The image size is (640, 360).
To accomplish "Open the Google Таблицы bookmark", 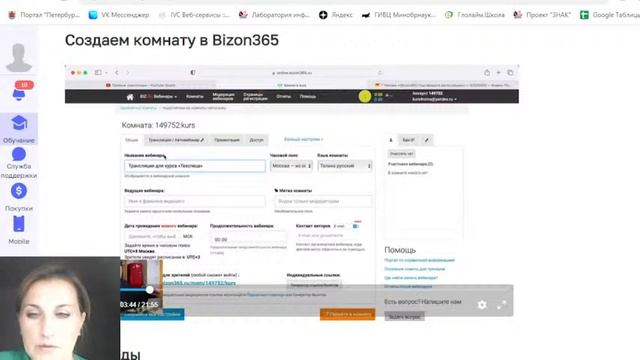I will pos(610,15).
